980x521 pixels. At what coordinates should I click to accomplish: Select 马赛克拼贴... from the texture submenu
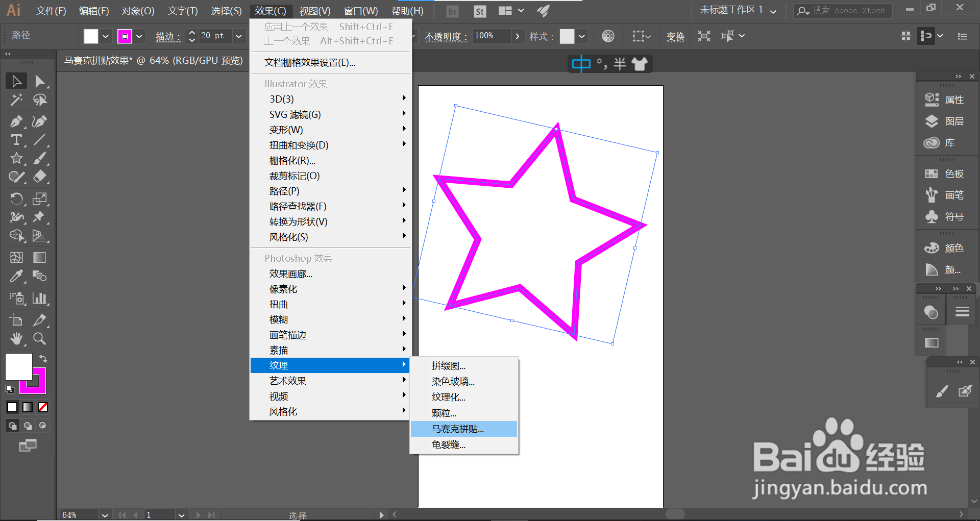click(464, 429)
